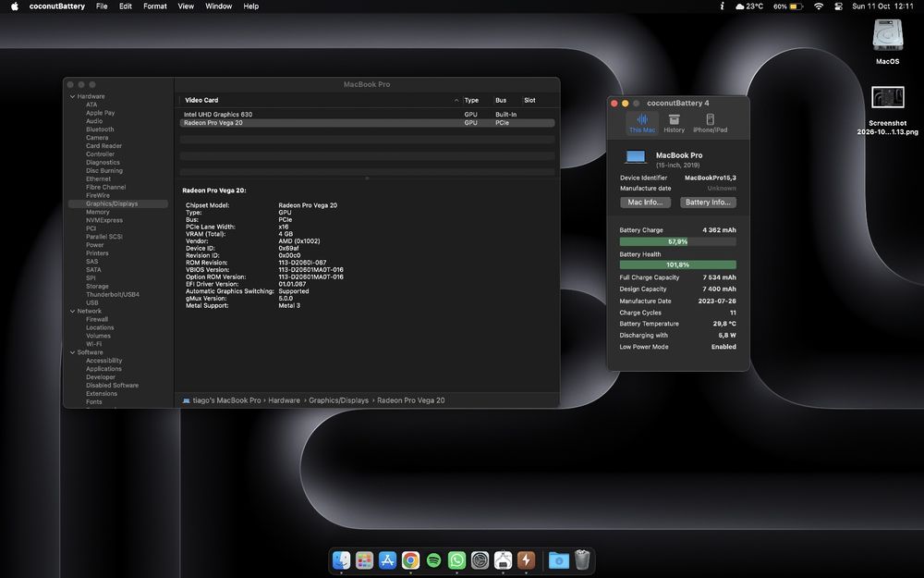Screen dimensions: 924x578
Task: Click Graphics/Displays in the bottom path bar
Action: coord(339,400)
